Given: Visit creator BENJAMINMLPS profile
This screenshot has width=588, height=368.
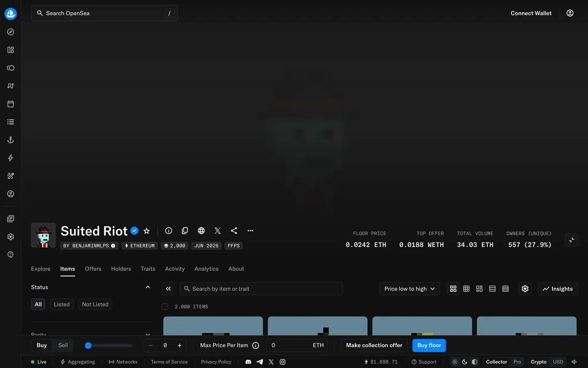Looking at the screenshot, I should click(89, 246).
